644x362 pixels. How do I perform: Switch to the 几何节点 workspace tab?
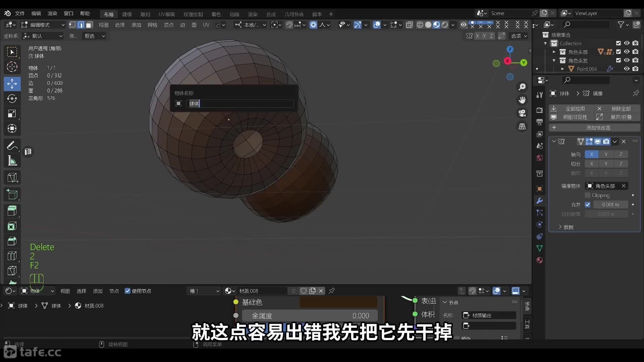pyautogui.click(x=294, y=14)
